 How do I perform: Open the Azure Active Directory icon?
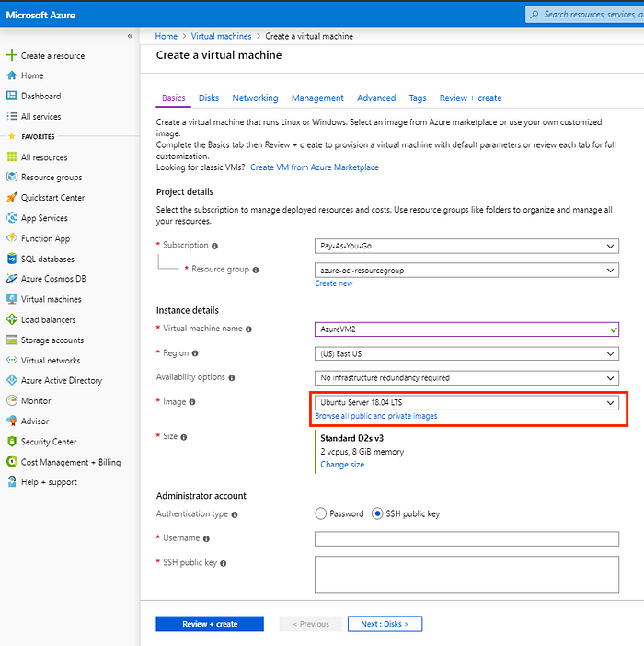tap(12, 380)
